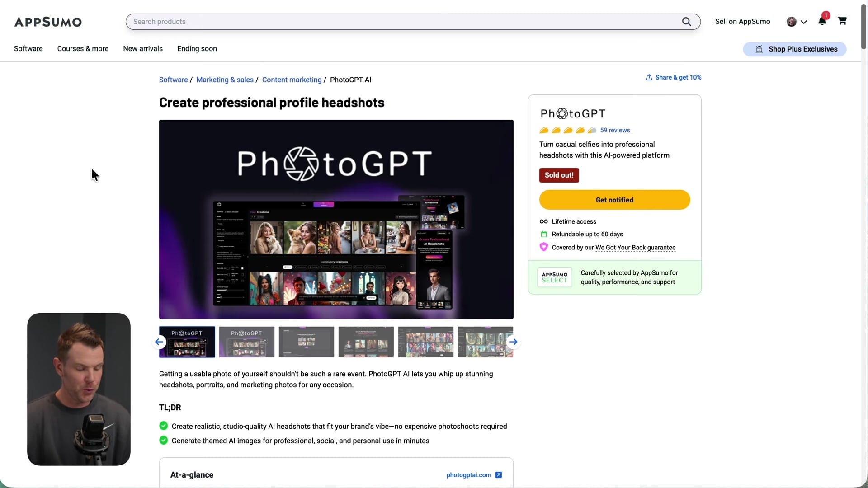The height and width of the screenshot is (488, 868).
Task: Click the calendar refund icon
Action: [x=544, y=234]
